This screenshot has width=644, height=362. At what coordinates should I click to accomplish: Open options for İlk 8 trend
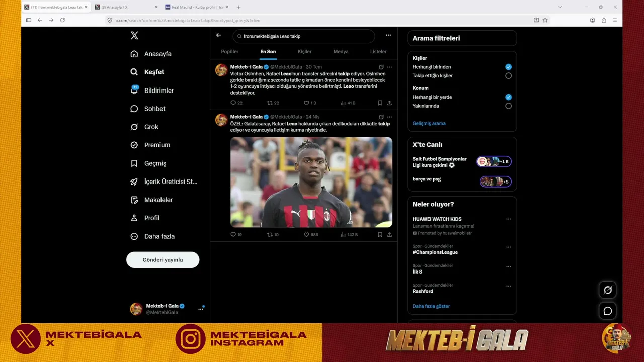508,266
